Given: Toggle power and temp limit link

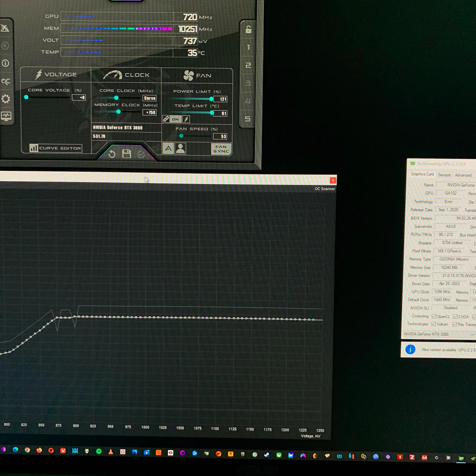Looking at the screenshot, I should pos(166,119).
